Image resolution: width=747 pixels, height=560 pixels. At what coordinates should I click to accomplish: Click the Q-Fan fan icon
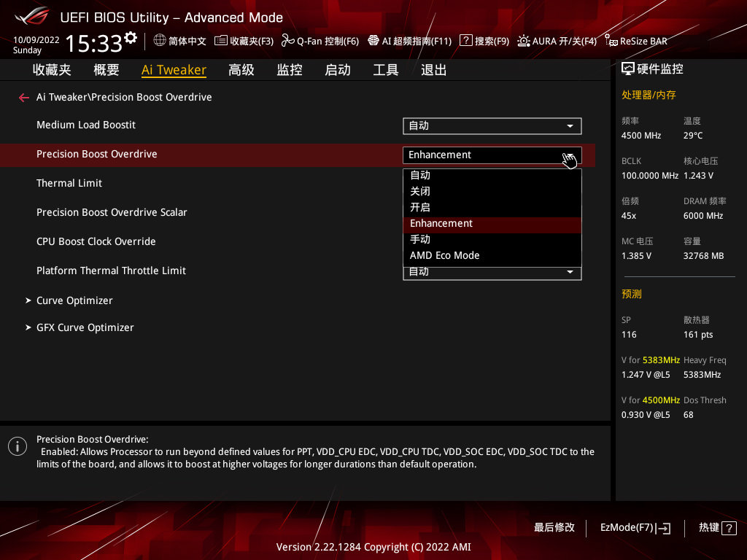(287, 41)
